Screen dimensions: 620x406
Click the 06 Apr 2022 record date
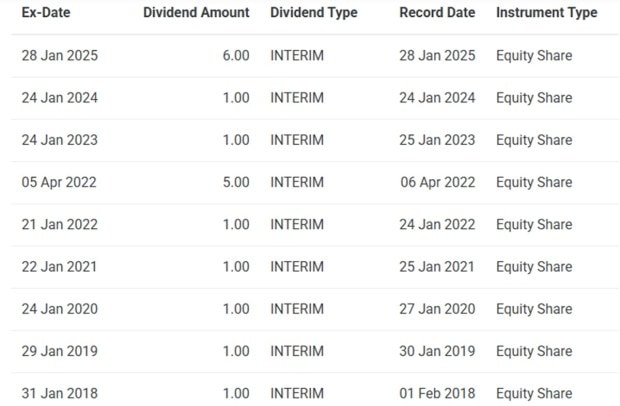(437, 182)
